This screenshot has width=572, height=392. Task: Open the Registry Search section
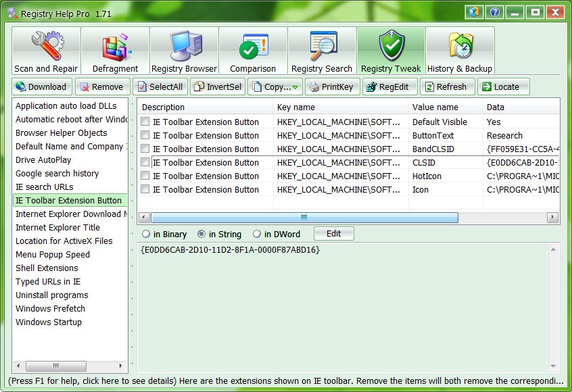point(322,51)
